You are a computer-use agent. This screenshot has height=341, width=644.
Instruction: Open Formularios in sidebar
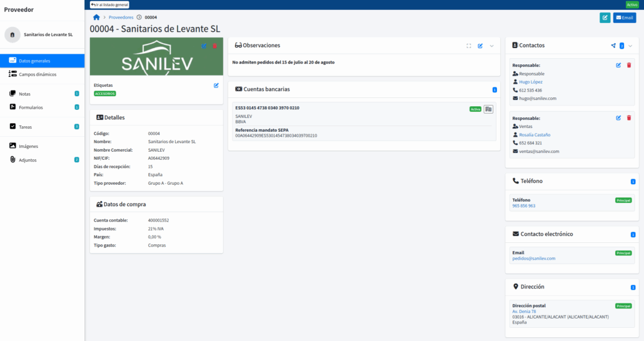tap(43, 107)
